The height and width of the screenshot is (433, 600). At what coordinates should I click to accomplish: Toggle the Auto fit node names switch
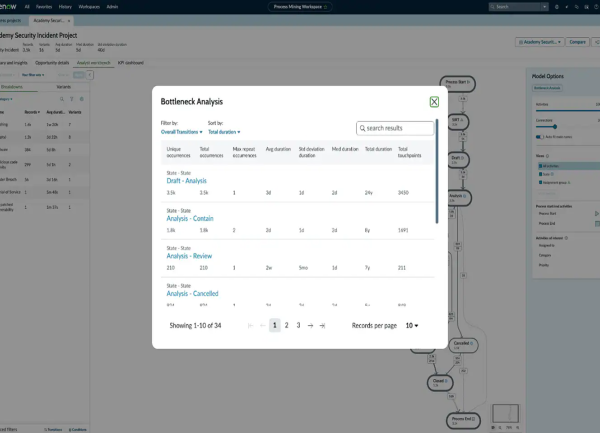click(540, 137)
